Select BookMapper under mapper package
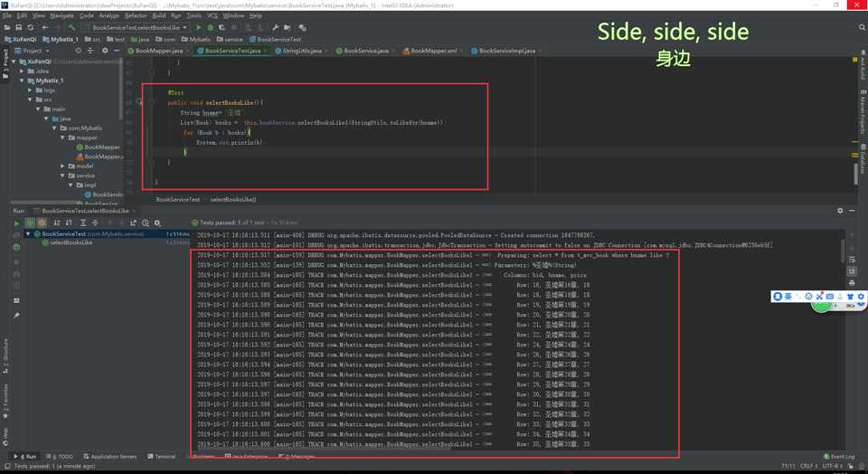The image size is (868, 474). 102,147
